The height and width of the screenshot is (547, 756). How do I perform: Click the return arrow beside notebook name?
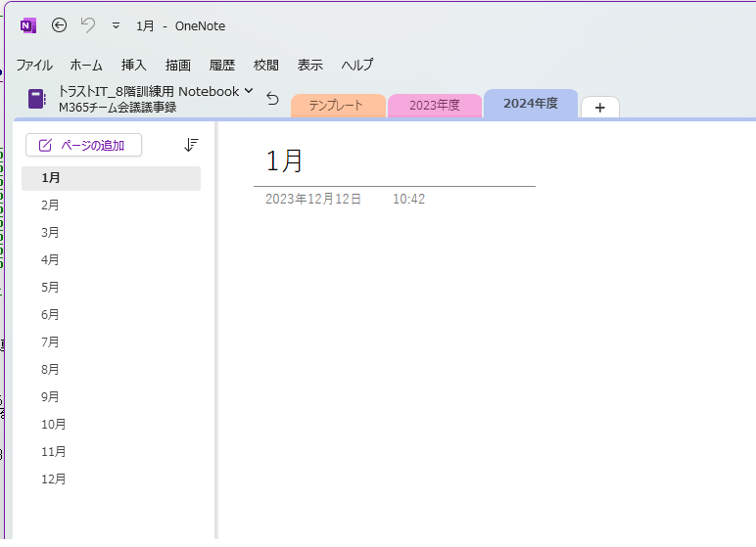tap(272, 99)
